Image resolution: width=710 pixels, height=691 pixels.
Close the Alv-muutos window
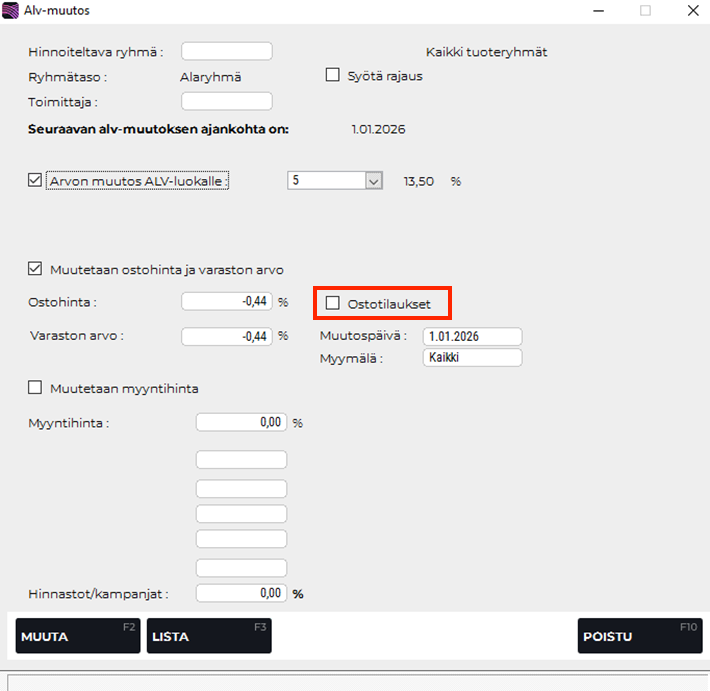693,10
